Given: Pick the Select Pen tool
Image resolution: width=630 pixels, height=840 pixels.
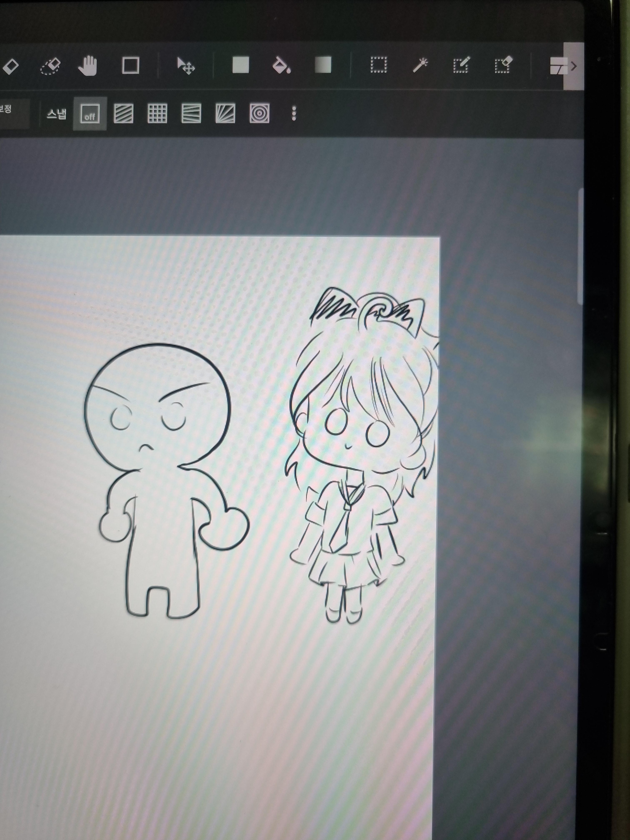Looking at the screenshot, I should [x=462, y=65].
